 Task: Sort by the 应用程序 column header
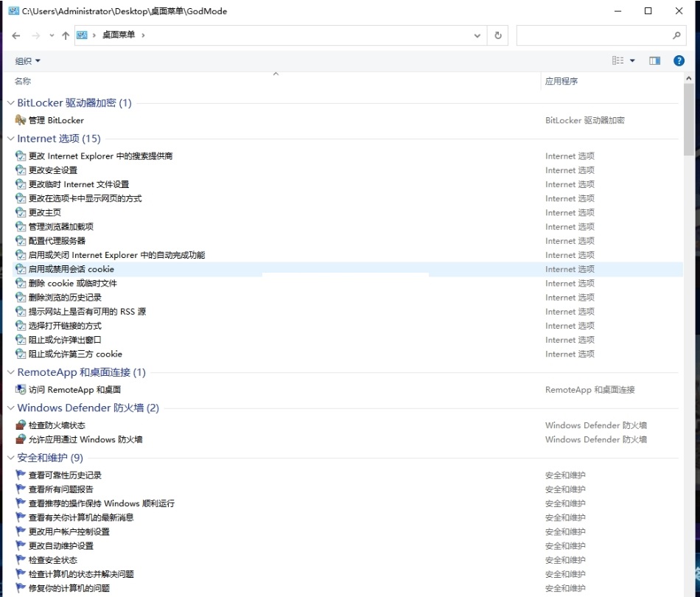pos(561,82)
